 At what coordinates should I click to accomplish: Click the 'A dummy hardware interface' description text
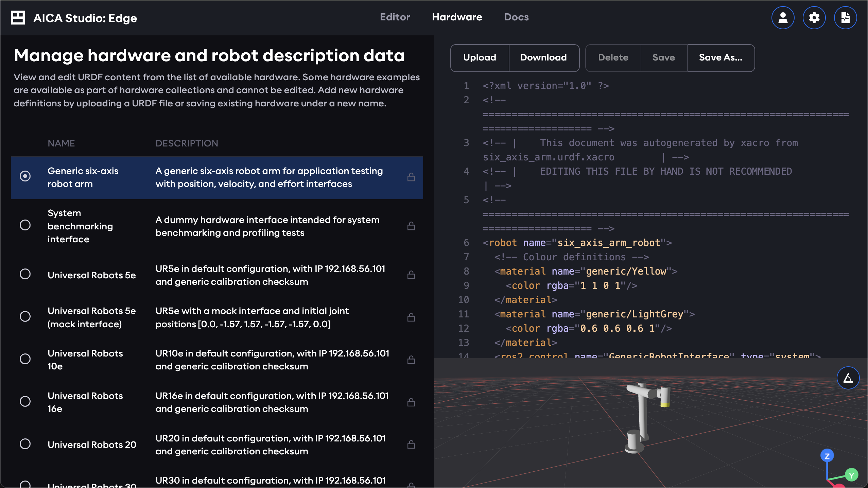tap(267, 226)
